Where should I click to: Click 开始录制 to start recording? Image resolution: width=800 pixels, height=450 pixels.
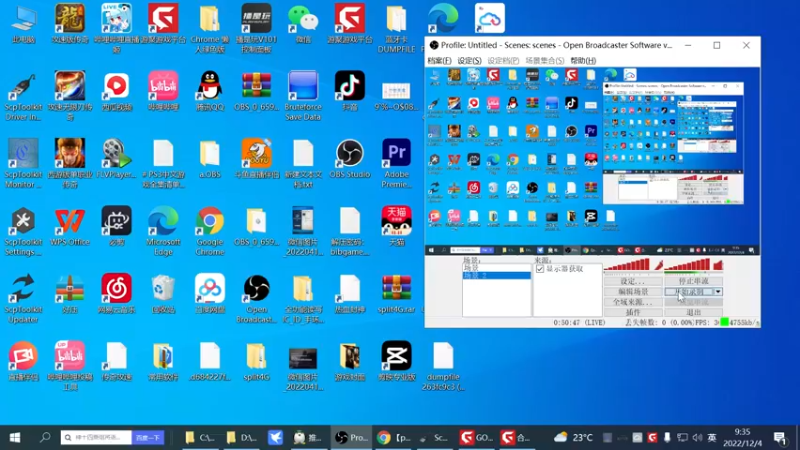click(689, 292)
